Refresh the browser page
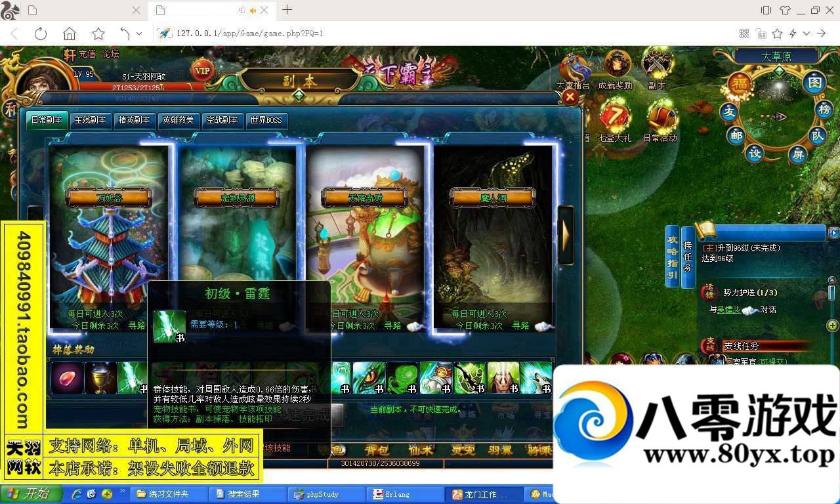Viewport: 840px width, 504px height. [x=41, y=33]
